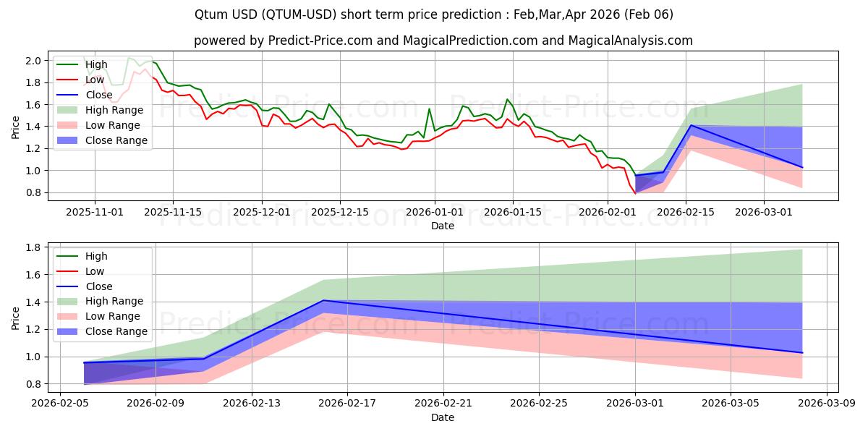This screenshot has height=434, width=868.
Task: Click the green High Range swatch in upper legend
Action: (x=67, y=111)
